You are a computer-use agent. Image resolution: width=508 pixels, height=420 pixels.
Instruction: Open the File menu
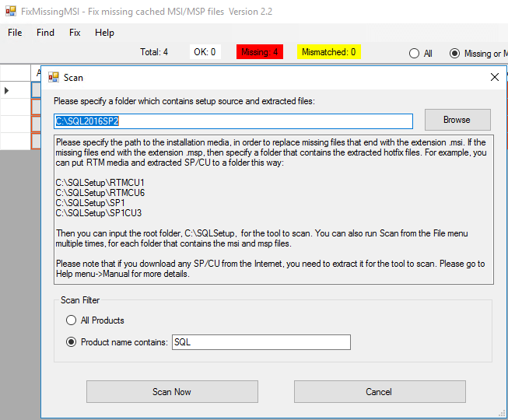coord(15,33)
